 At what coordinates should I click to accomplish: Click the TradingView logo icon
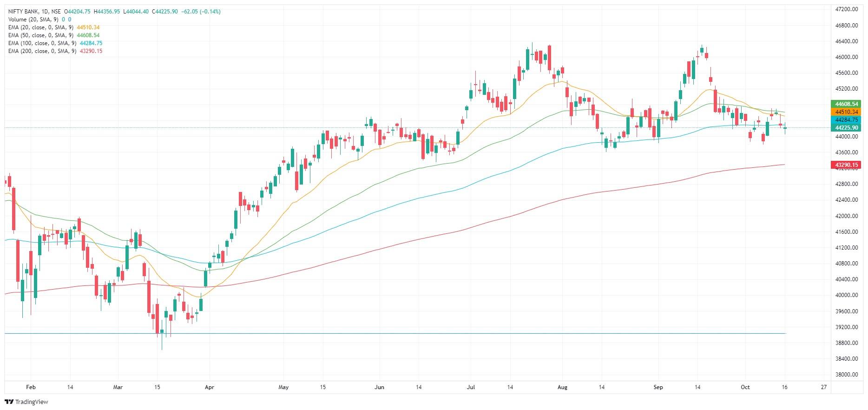(x=9, y=402)
